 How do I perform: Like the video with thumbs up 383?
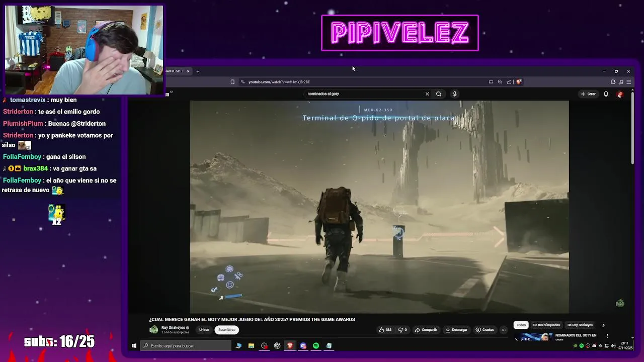386,330
